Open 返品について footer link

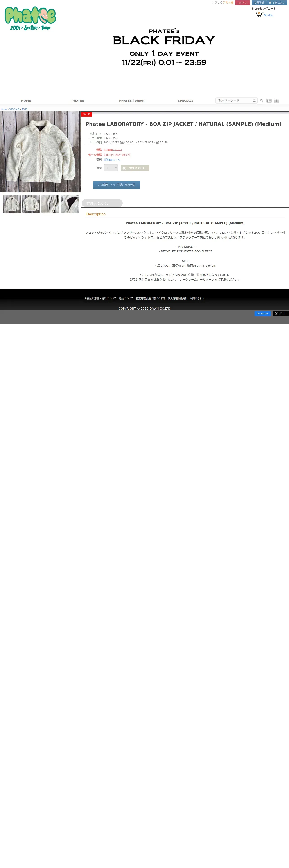126,299
